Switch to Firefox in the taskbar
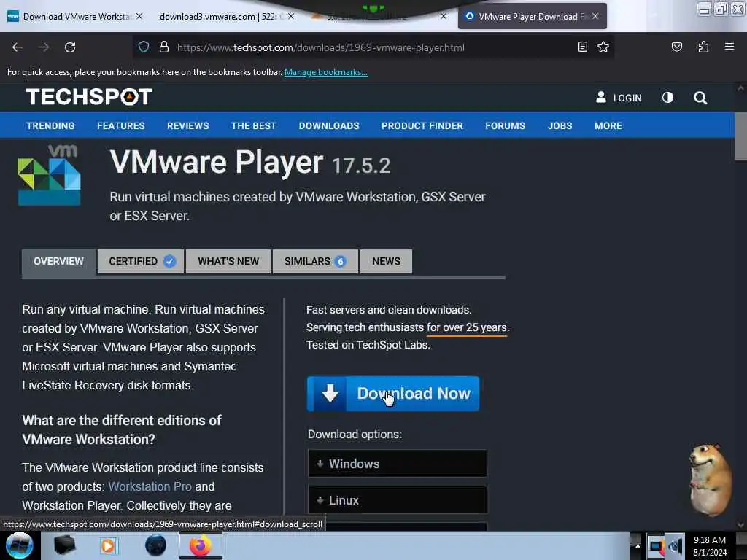Image resolution: width=747 pixels, height=560 pixels. (201, 545)
